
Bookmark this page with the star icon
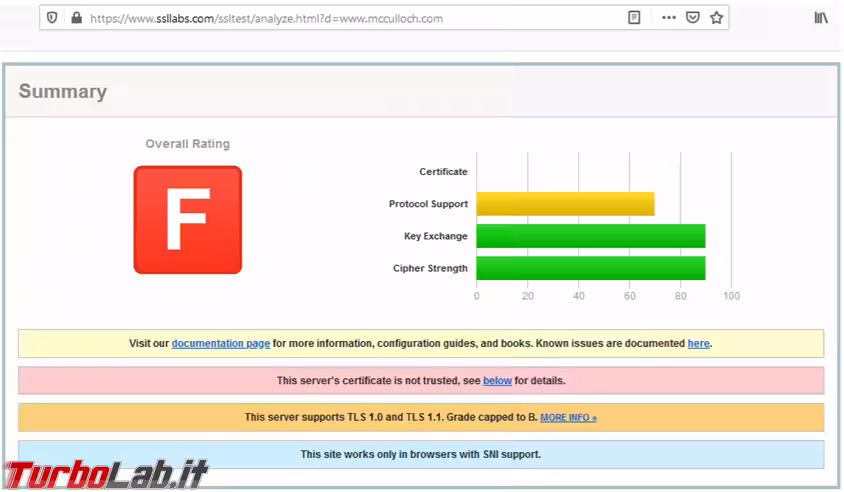tap(716, 18)
